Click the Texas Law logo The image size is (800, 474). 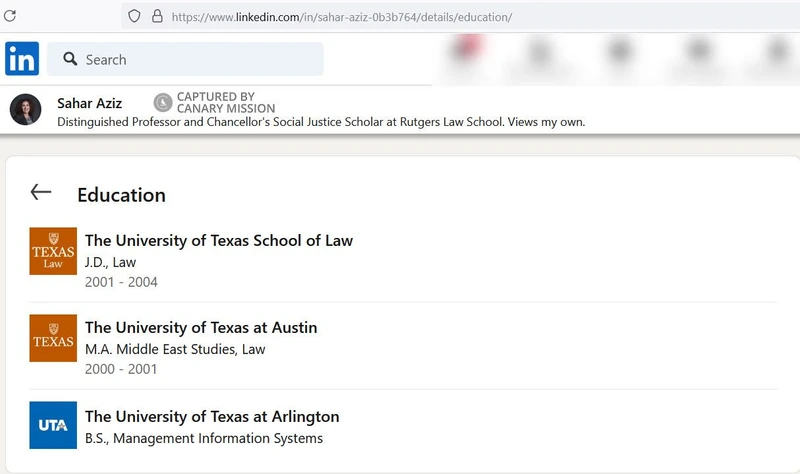(53, 251)
